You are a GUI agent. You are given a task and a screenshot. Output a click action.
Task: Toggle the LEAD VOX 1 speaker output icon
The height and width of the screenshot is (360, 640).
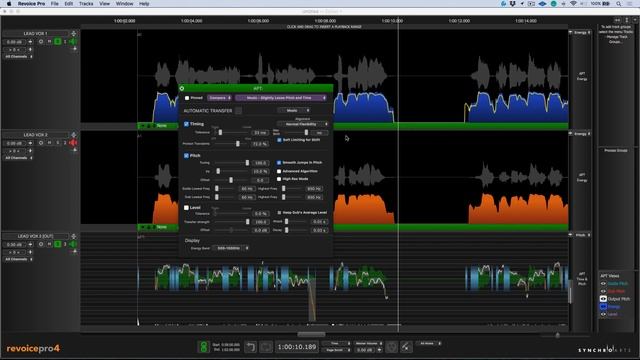pos(73,42)
